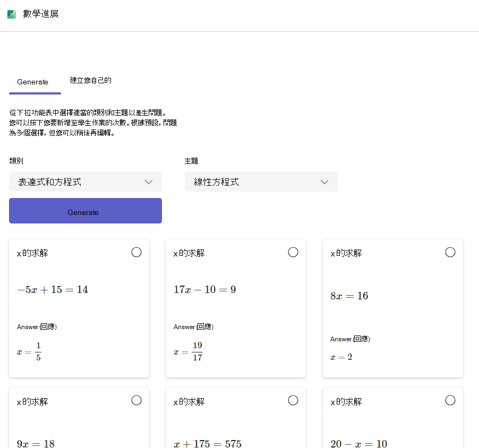Click the equation −5x + 15 = 14
The image size is (479, 448).
point(53,289)
